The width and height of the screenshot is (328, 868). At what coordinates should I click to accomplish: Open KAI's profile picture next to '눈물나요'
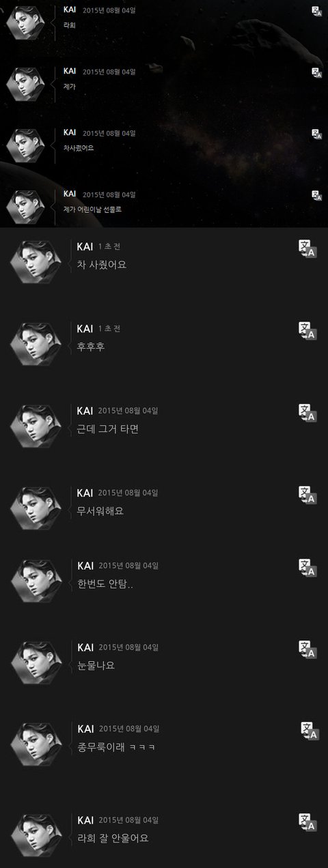[x=36, y=663]
